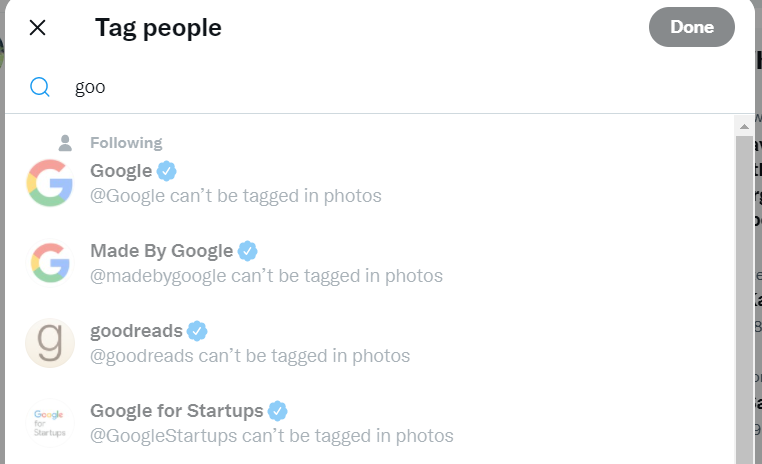This screenshot has width=762, height=464.
Task: Click the Made By Google avatar
Action: 50,263
